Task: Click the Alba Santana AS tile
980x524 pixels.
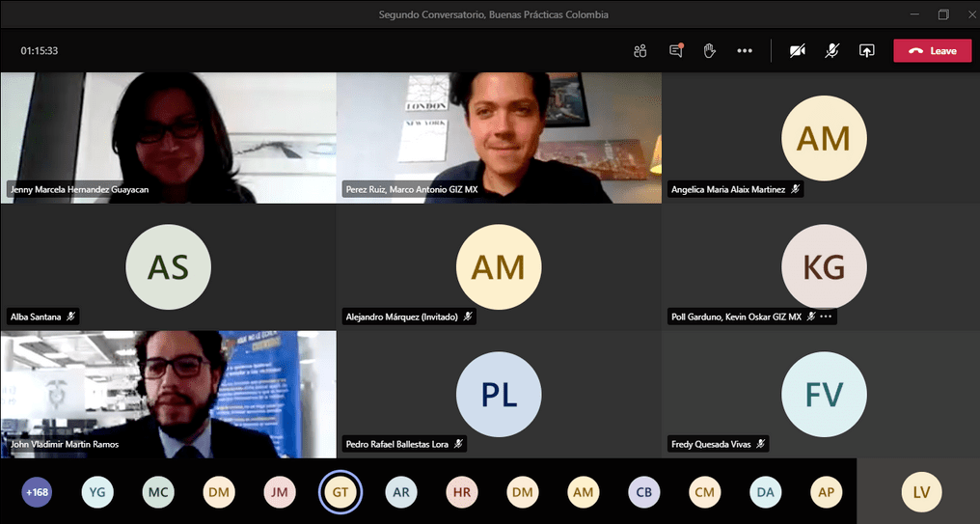Action: [x=168, y=266]
